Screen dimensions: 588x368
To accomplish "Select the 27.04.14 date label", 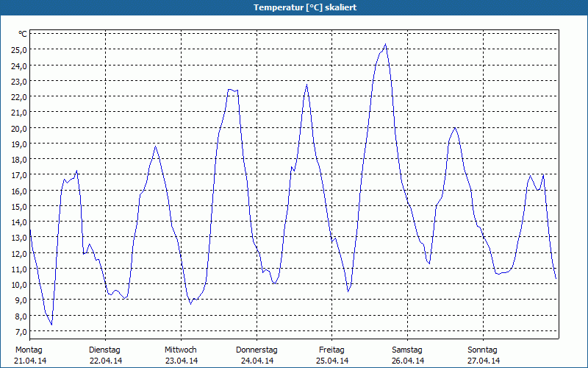I will 484,361.
